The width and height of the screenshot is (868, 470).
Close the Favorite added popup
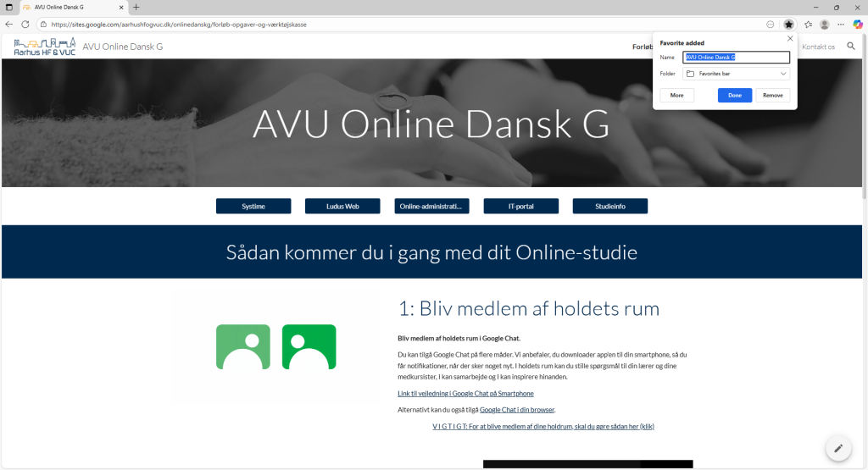[790, 39]
